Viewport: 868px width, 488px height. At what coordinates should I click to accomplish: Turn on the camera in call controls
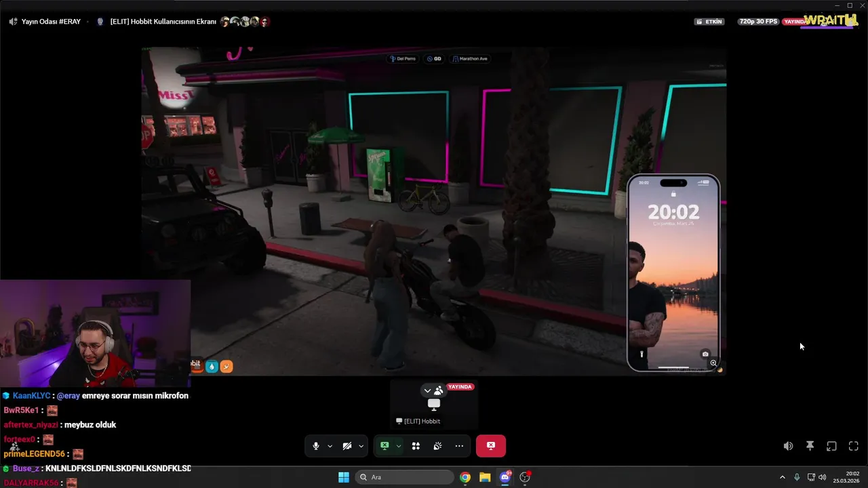(347, 446)
